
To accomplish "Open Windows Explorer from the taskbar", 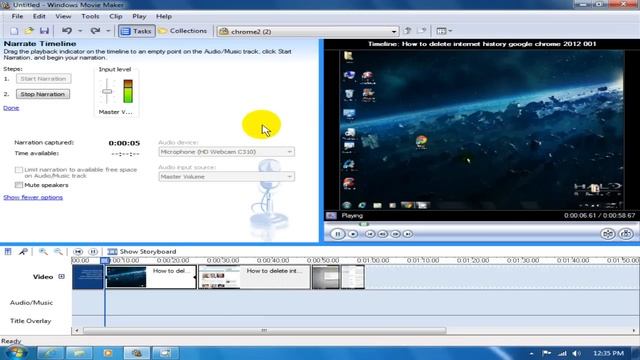I will click(79, 353).
